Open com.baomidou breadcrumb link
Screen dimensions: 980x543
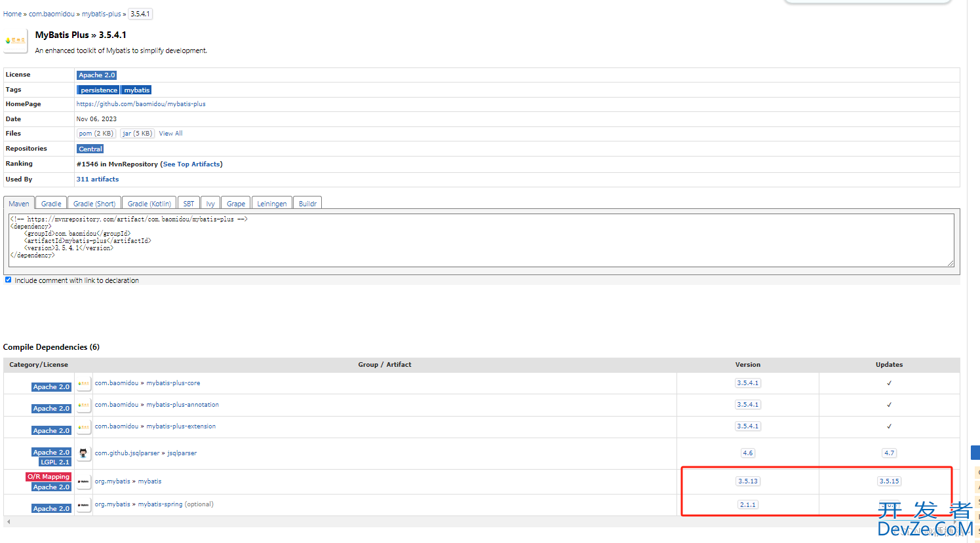(x=52, y=14)
